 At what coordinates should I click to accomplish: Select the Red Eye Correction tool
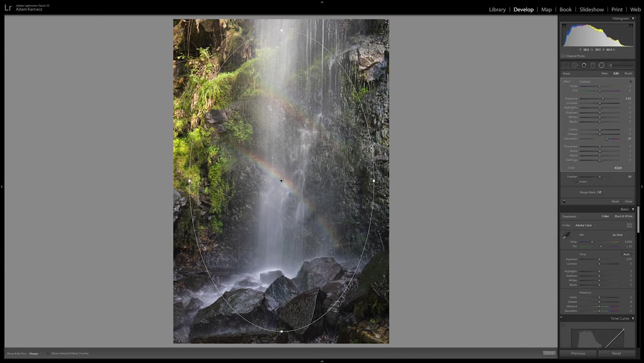click(x=584, y=65)
